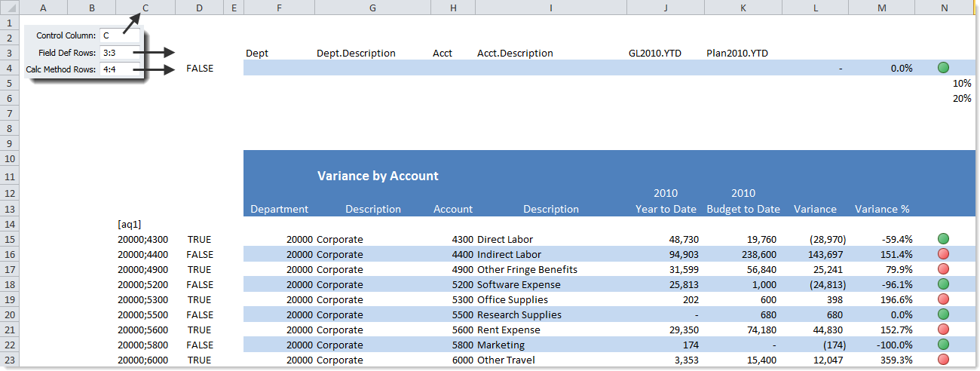Focus the Calc Method Rows field
Viewport: 980px width, 371px height.
(118, 69)
